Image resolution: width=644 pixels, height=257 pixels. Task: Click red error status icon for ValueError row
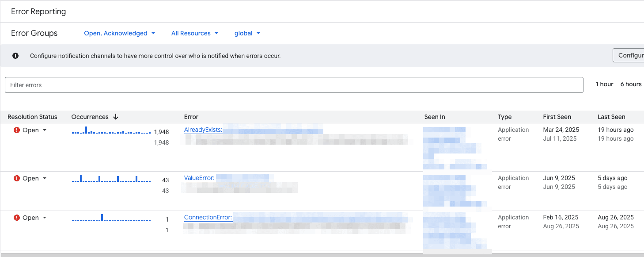17,178
